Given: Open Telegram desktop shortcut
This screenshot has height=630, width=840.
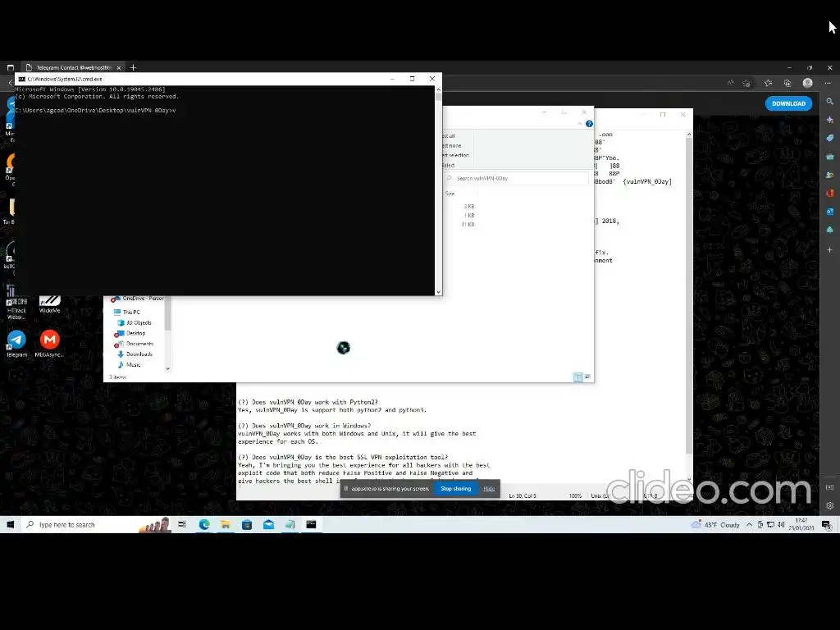Looking at the screenshot, I should point(16,344).
